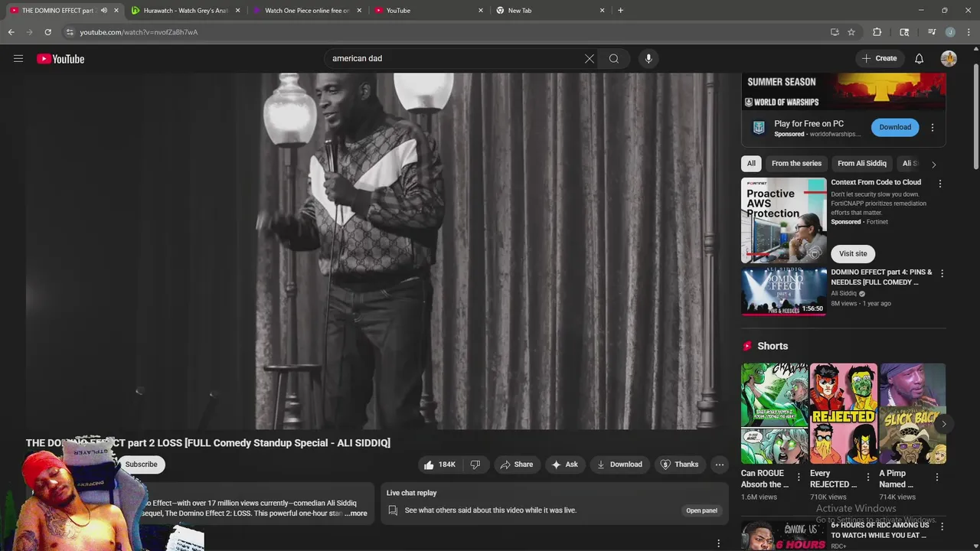
Task: Open the media control icon in toolbar
Action: coord(931,32)
